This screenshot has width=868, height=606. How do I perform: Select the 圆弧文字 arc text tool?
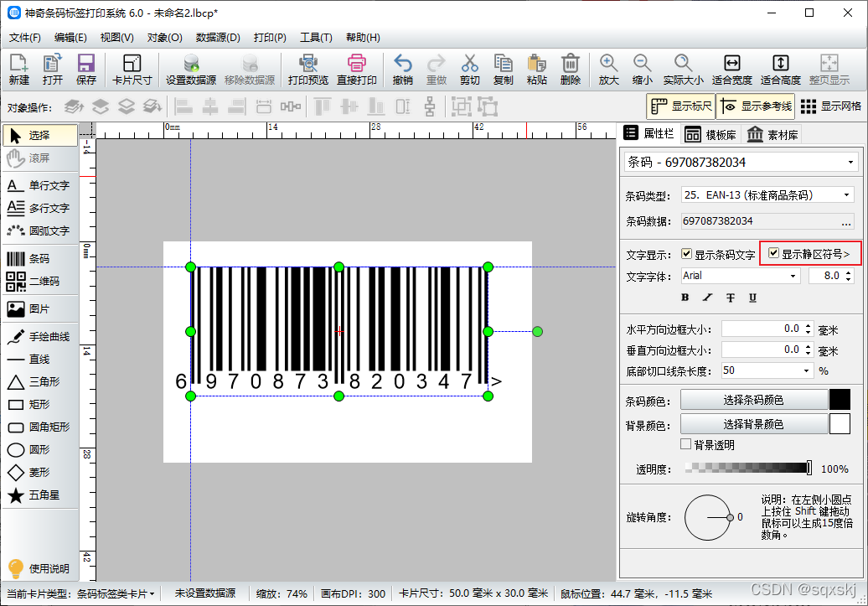(x=40, y=231)
